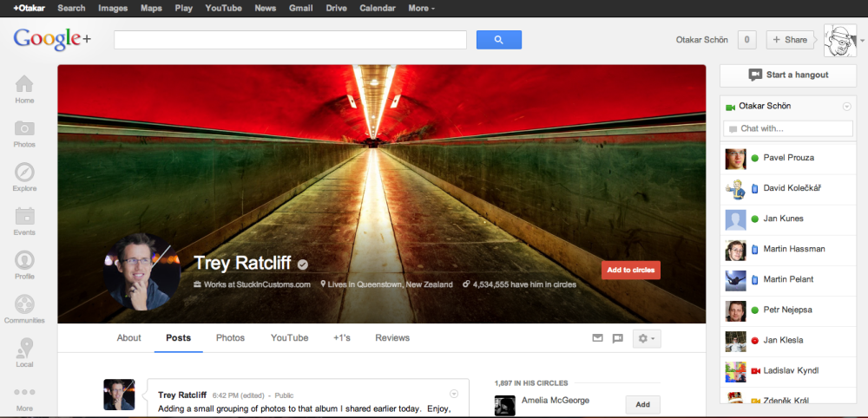The width and height of the screenshot is (868, 418).
Task: Open the Explore compass icon
Action: [x=24, y=178]
